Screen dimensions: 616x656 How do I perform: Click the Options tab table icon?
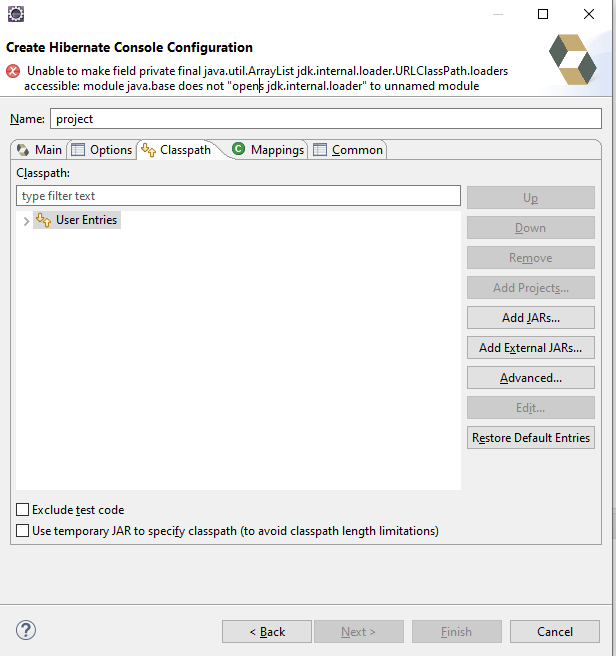[x=78, y=150]
